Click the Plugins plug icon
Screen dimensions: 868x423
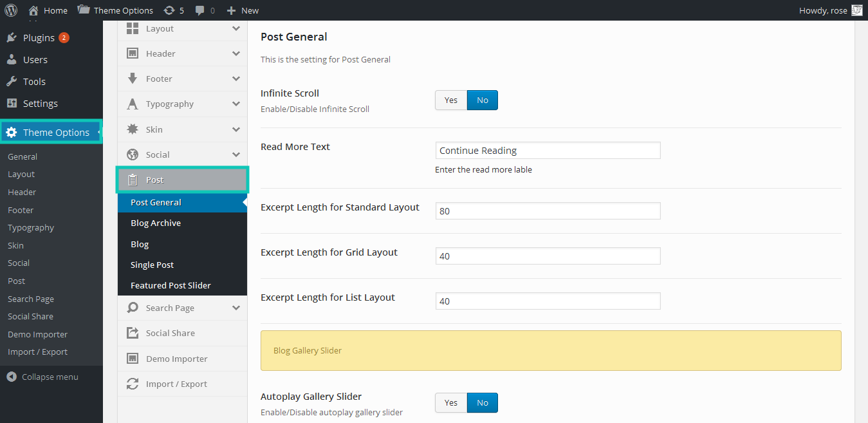pos(12,38)
